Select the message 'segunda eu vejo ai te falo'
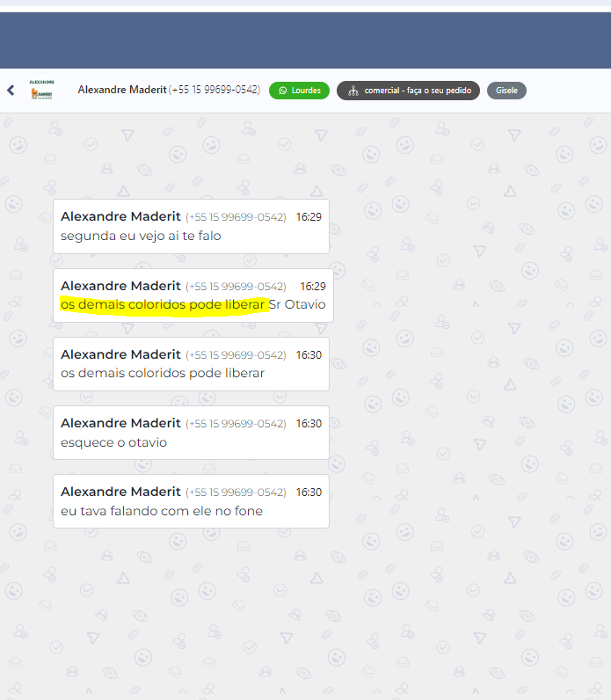This screenshot has width=611, height=700. [141, 236]
